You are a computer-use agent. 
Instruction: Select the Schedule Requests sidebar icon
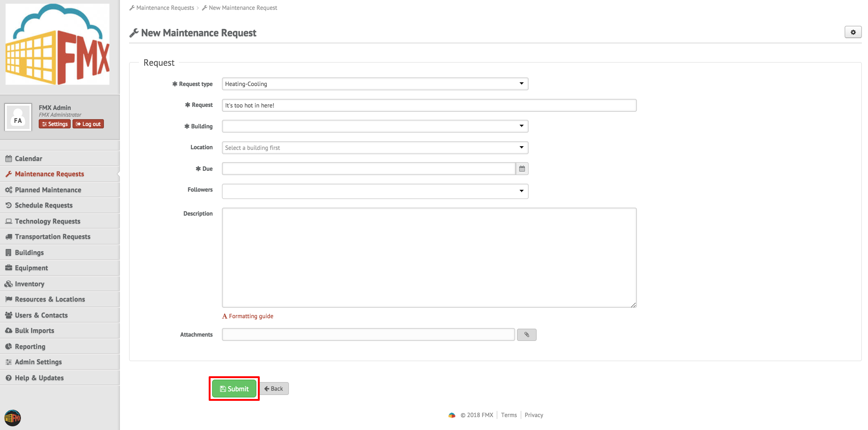point(9,205)
